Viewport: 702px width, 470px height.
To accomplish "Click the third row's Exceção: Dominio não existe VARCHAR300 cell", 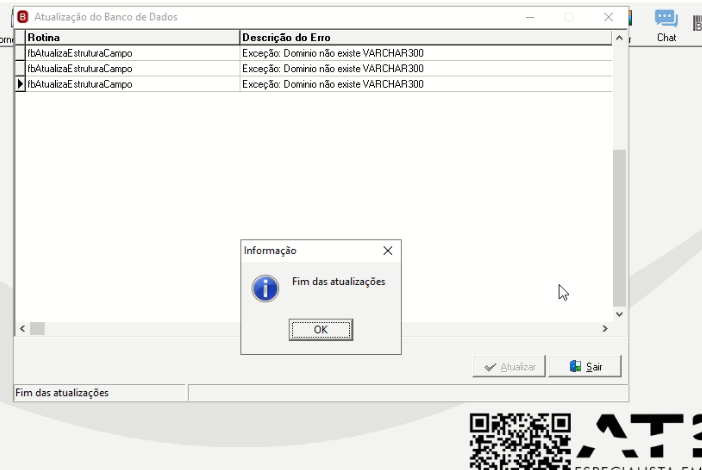I will [x=426, y=84].
